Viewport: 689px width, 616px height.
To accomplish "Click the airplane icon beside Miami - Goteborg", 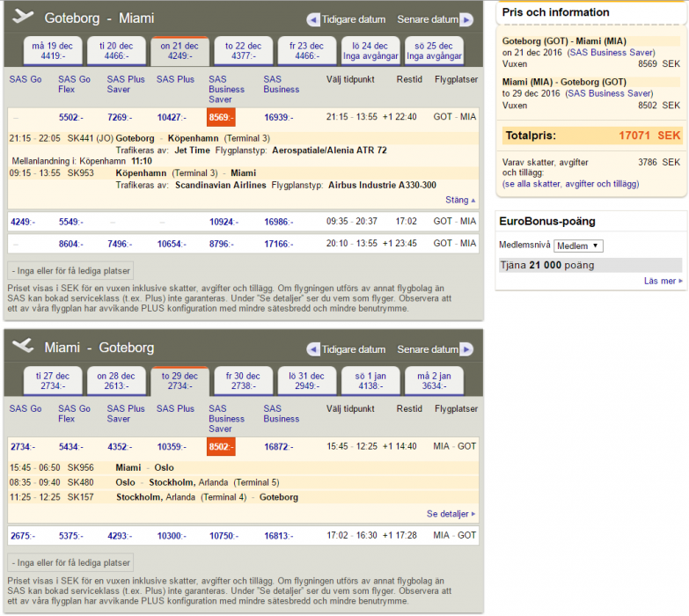I will click(x=25, y=346).
